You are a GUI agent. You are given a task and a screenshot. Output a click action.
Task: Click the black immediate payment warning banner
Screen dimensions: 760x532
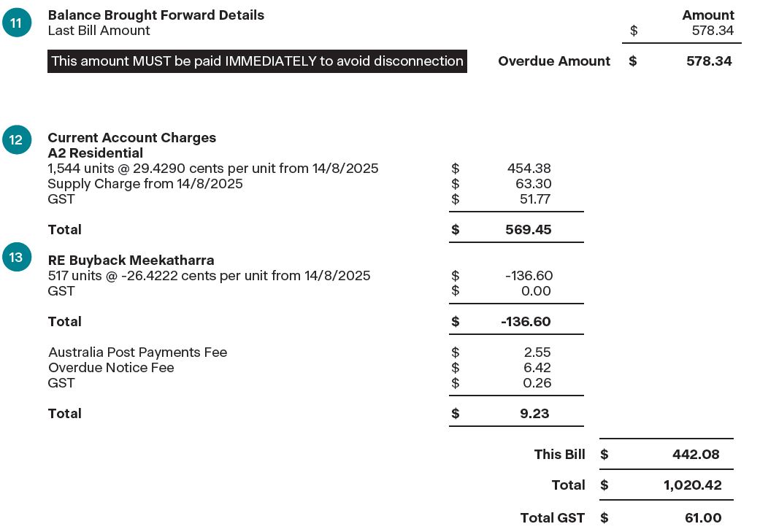(257, 61)
